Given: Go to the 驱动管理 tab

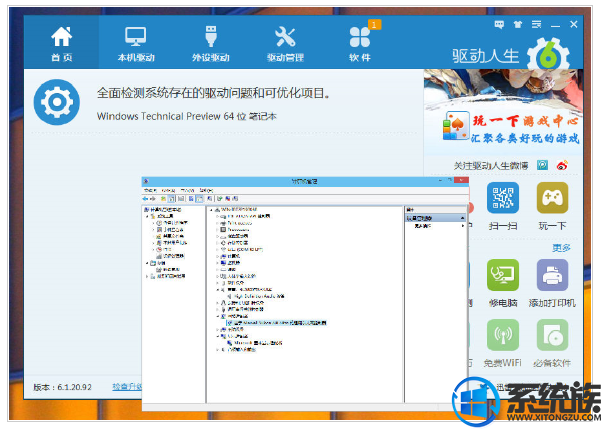Looking at the screenshot, I should click(x=285, y=44).
